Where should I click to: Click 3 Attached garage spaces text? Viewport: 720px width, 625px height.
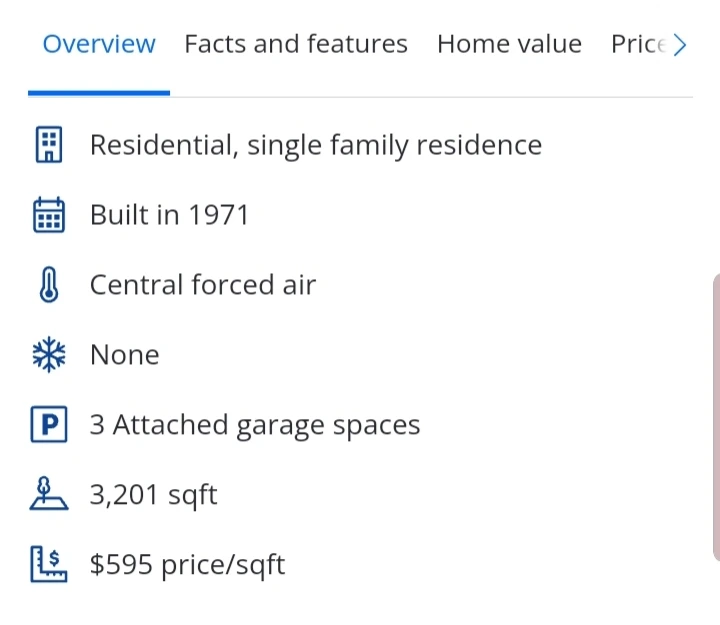pos(255,425)
